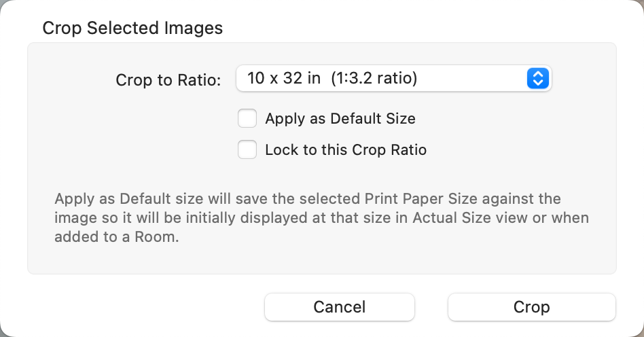Apply the 1:3.2 crop with Crop button
Image resolution: width=644 pixels, height=337 pixels.
tap(531, 307)
